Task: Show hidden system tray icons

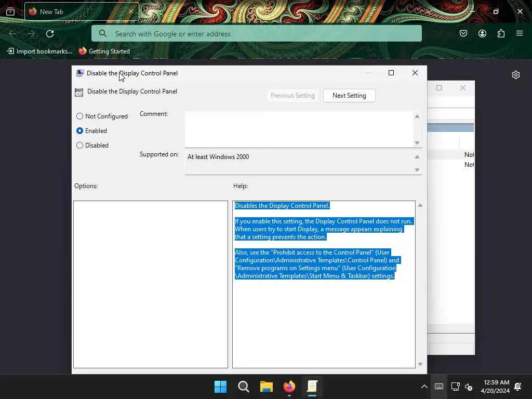Action: [x=424, y=387]
